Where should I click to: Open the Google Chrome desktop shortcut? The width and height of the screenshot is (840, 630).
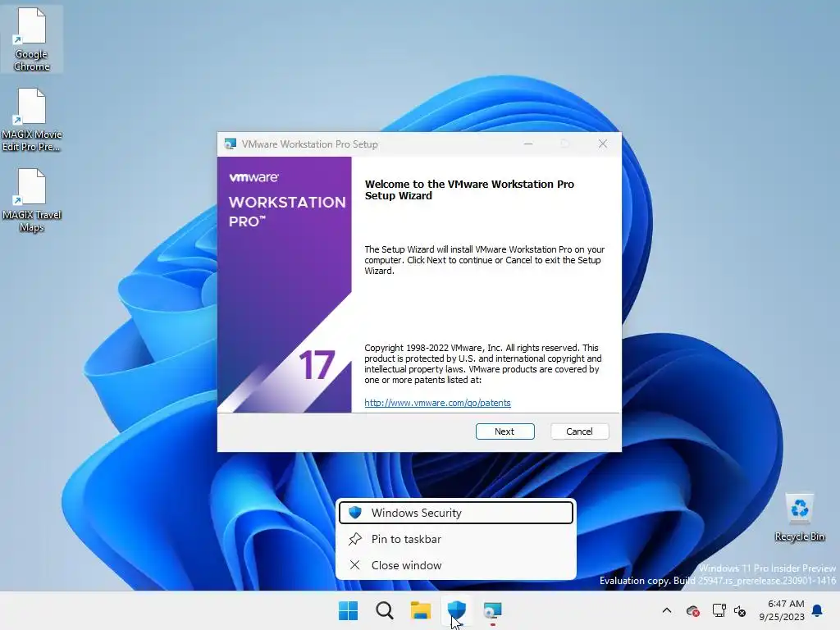click(x=32, y=39)
